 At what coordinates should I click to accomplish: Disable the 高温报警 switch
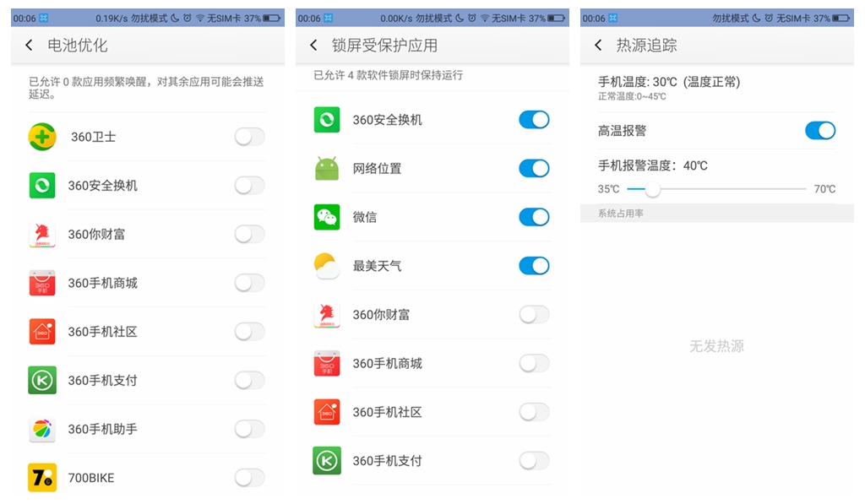coord(820,131)
